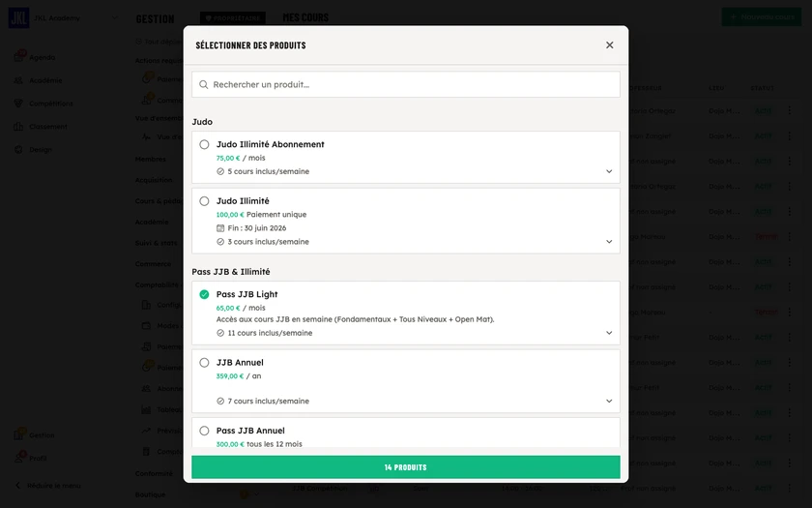Open the Classement sidebar icon
Viewport: 812px width, 508px height.
[18, 127]
